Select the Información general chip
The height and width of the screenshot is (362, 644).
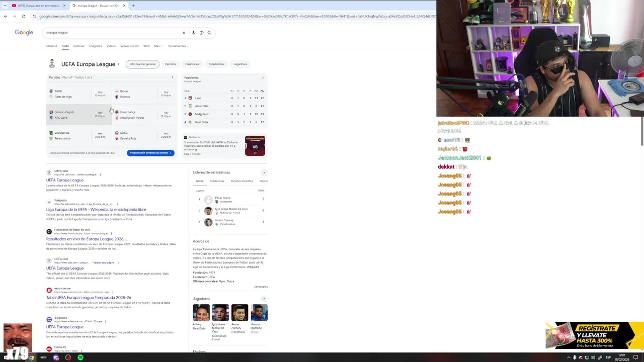[x=142, y=64]
